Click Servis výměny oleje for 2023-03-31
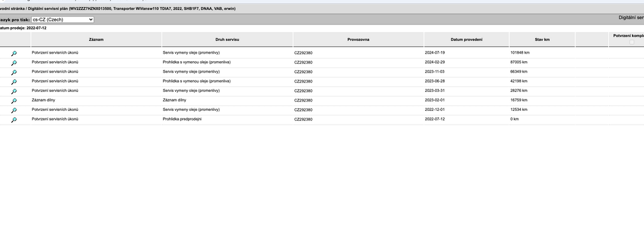 (191, 91)
